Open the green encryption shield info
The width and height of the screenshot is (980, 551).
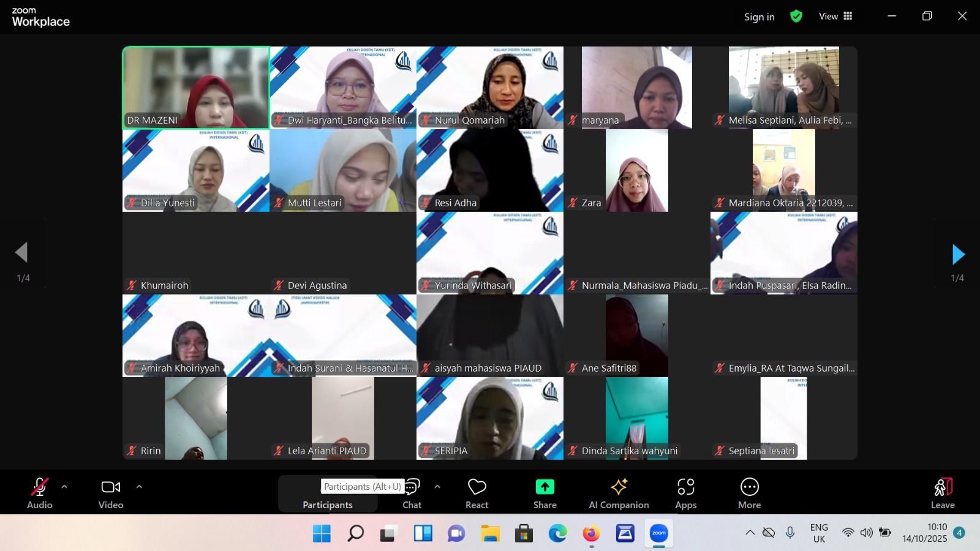pyautogui.click(x=796, y=17)
